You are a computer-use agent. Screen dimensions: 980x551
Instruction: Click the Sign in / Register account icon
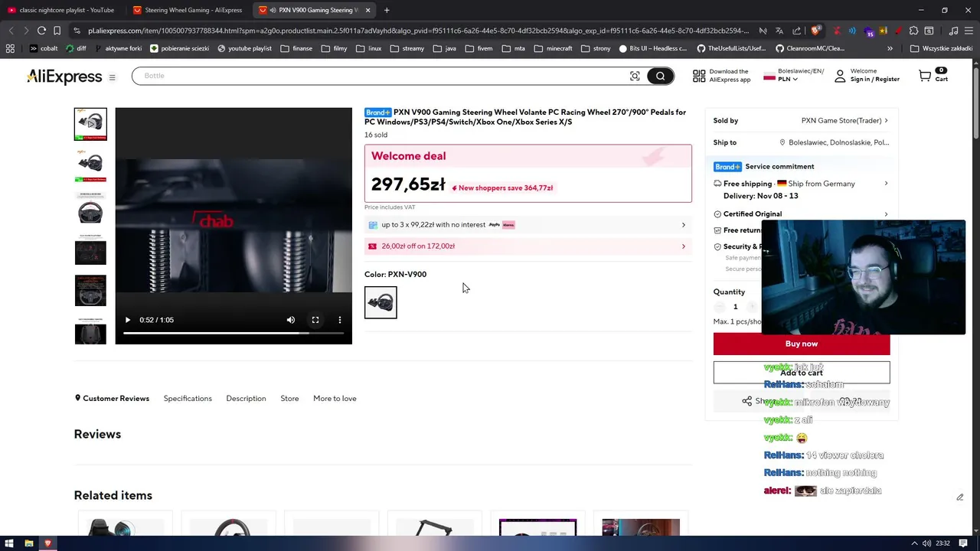tap(840, 76)
